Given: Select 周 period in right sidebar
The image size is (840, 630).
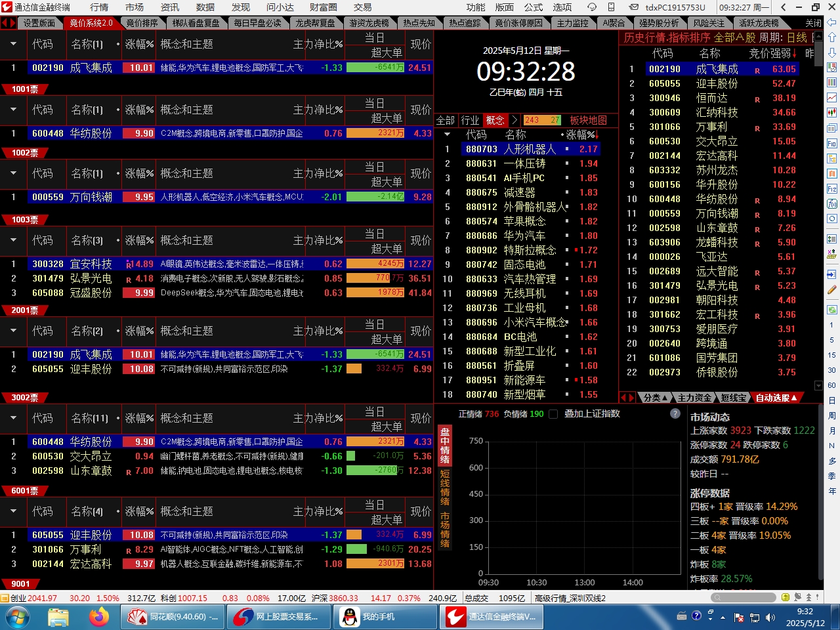Looking at the screenshot, I should point(832,415).
